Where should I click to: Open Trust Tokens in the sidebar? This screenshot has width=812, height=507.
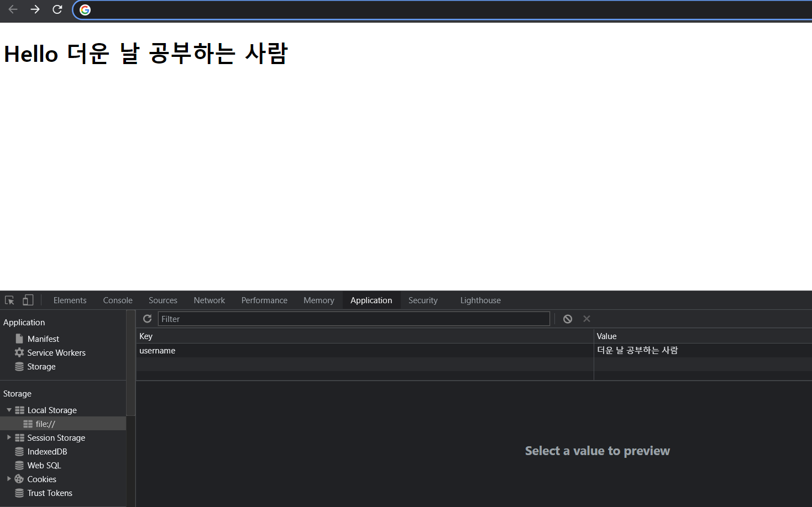[x=50, y=493]
